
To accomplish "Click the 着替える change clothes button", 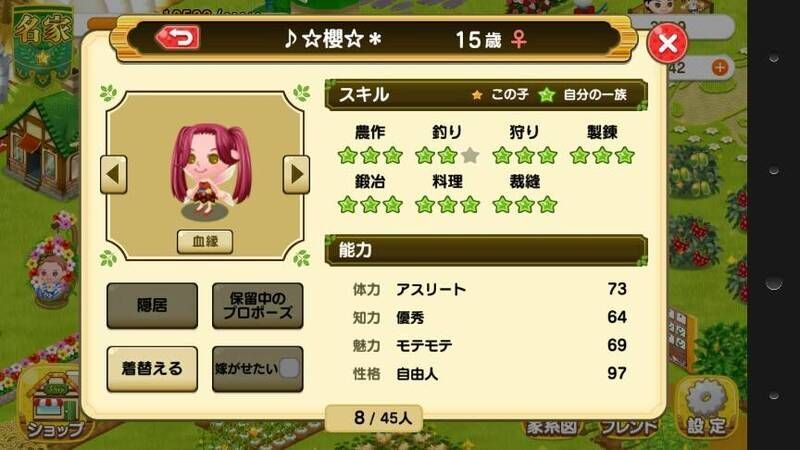I will pyautogui.click(x=152, y=369).
